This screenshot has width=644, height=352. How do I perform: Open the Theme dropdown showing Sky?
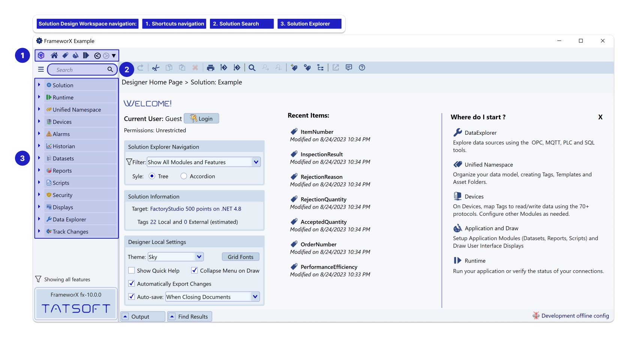(199, 257)
